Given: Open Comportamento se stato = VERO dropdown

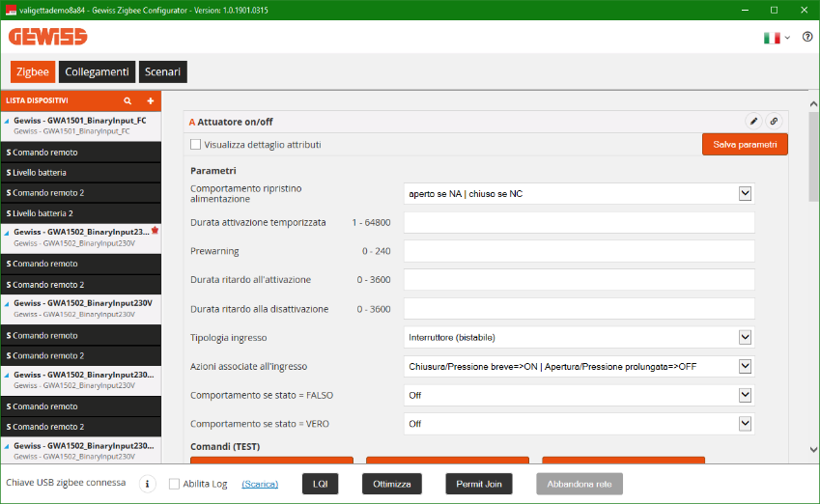Looking at the screenshot, I should [745, 424].
